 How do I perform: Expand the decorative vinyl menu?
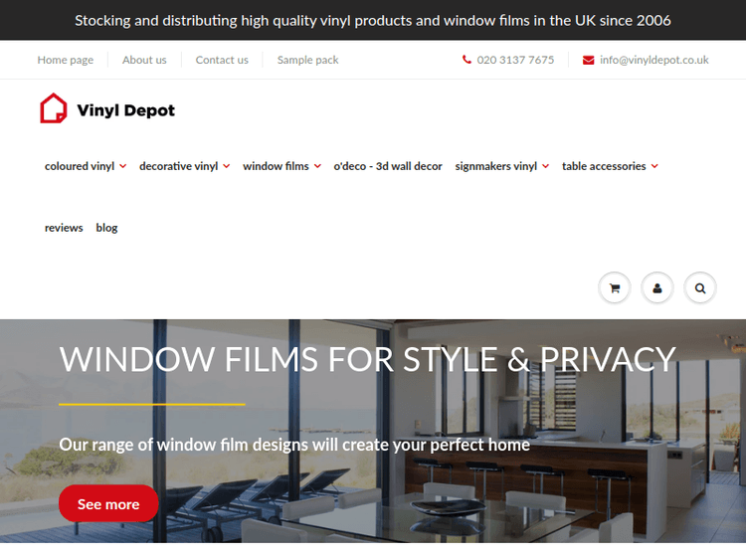[184, 166]
